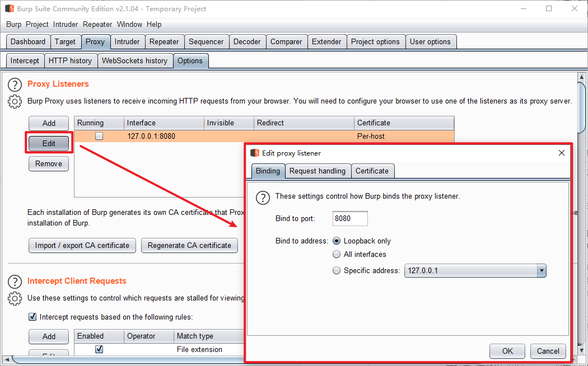Click the Certificate column header
The image size is (588, 366).
404,123
